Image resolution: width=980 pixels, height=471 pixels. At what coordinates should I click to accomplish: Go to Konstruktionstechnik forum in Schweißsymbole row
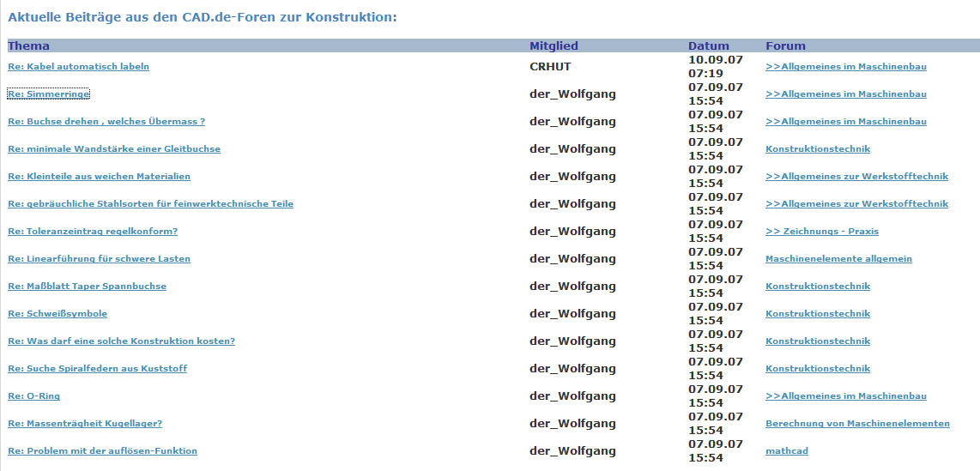(818, 314)
